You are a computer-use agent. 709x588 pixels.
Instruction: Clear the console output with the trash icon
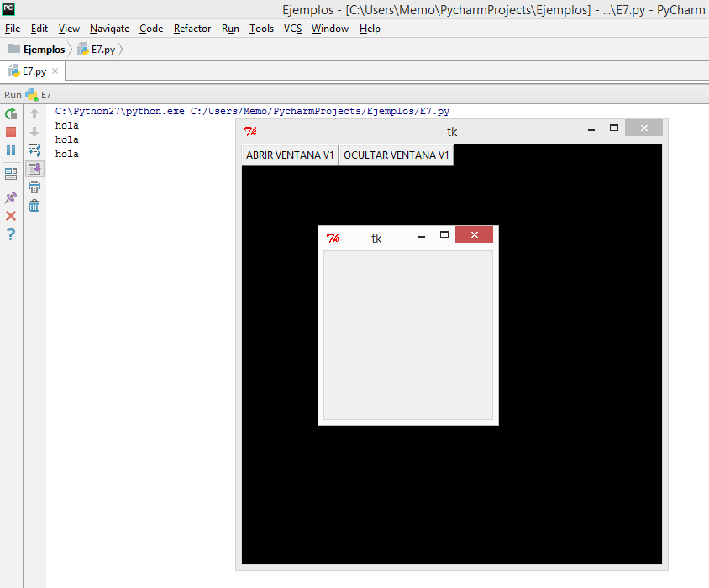tap(34, 205)
